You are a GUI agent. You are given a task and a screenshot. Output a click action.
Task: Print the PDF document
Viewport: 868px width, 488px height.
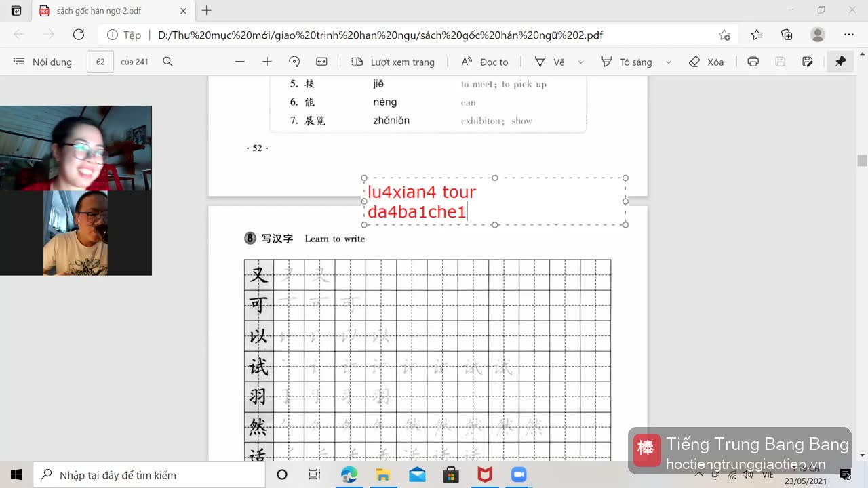pyautogui.click(x=753, y=62)
